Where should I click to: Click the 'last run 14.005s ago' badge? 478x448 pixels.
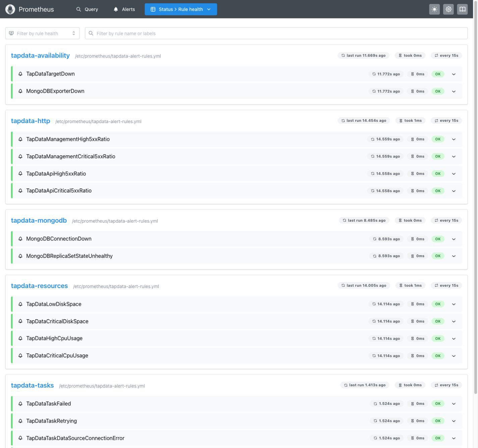pyautogui.click(x=364, y=285)
